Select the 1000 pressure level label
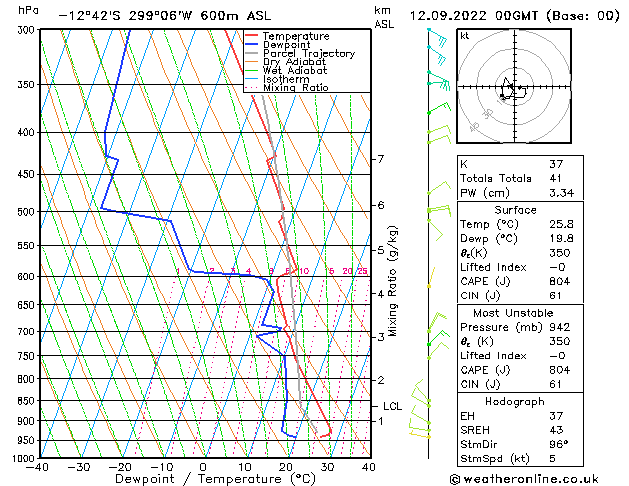The width and height of the screenshot is (629, 486). point(26,458)
